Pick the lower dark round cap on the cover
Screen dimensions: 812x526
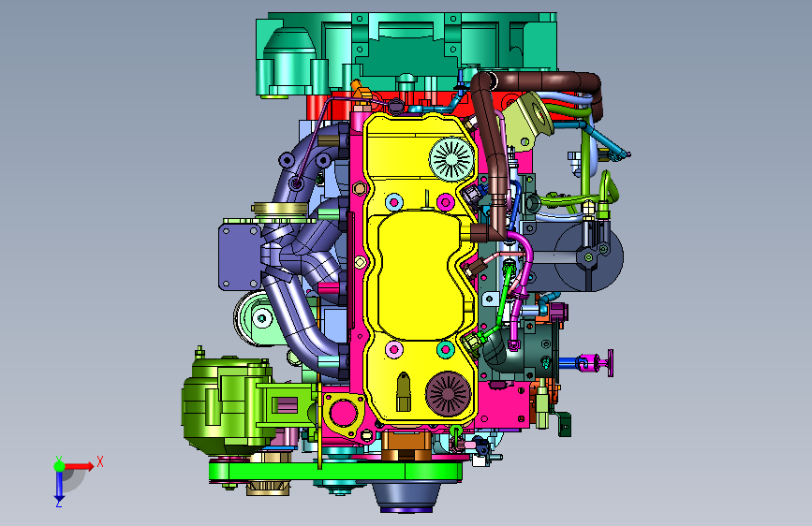pyautogui.click(x=448, y=394)
